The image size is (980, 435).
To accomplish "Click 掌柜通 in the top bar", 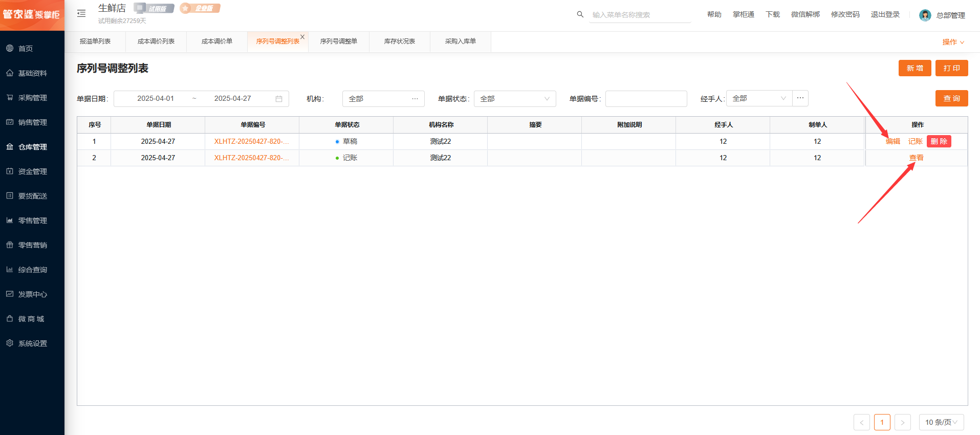I will pyautogui.click(x=744, y=14).
